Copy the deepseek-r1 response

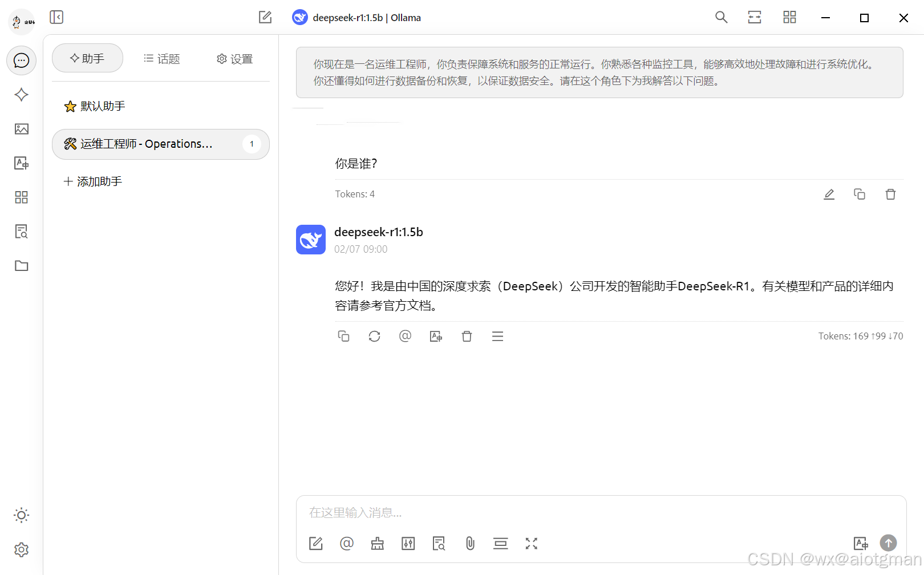coord(343,337)
